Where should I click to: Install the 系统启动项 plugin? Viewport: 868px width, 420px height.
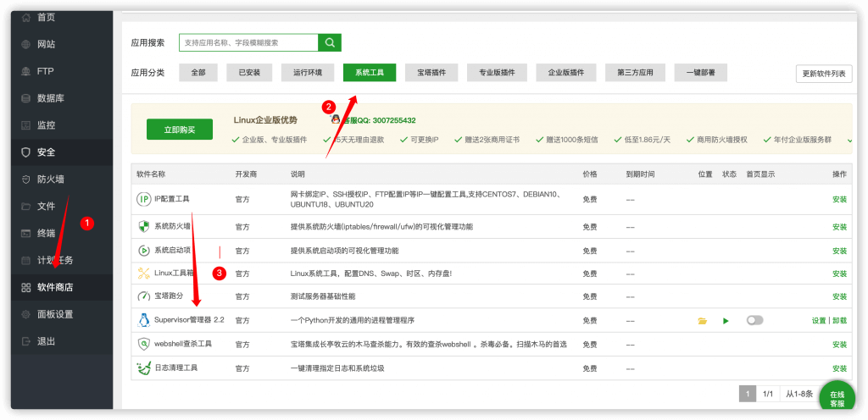tap(839, 251)
